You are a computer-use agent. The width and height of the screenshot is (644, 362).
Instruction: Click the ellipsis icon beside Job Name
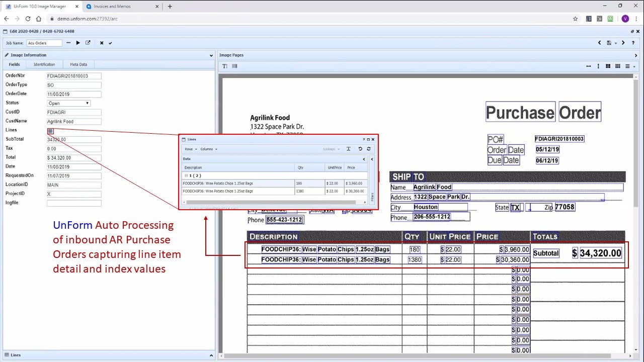pyautogui.click(x=68, y=43)
